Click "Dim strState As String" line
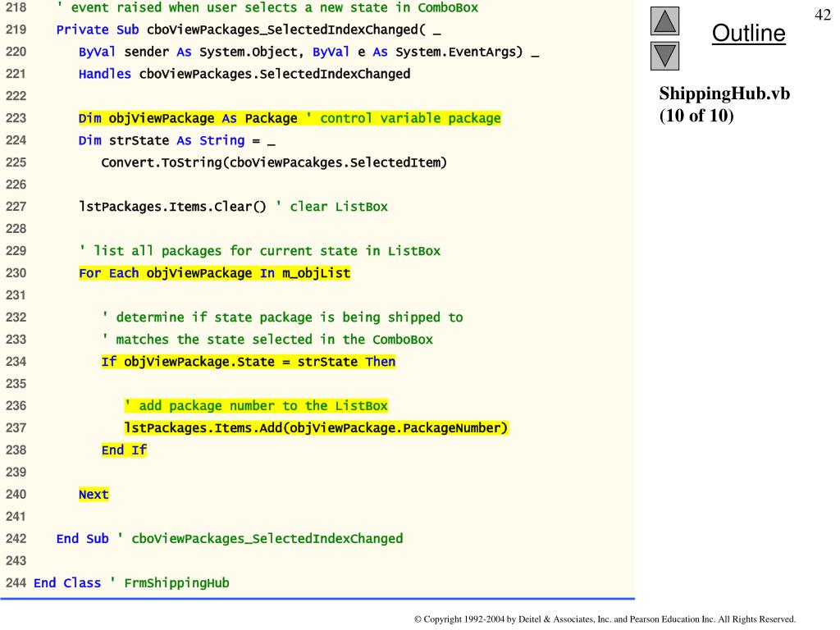840x630 pixels. coord(177,140)
